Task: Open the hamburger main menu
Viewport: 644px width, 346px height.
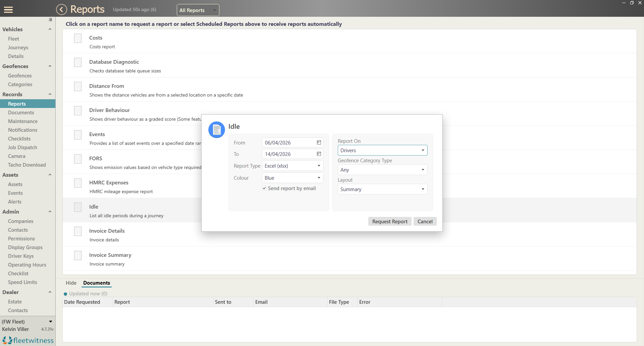Action: 8,10
